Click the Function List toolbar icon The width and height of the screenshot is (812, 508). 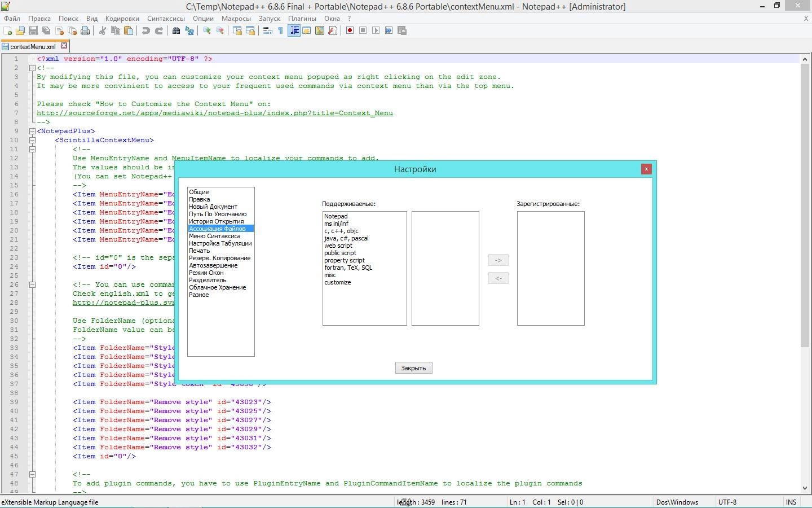(x=333, y=30)
